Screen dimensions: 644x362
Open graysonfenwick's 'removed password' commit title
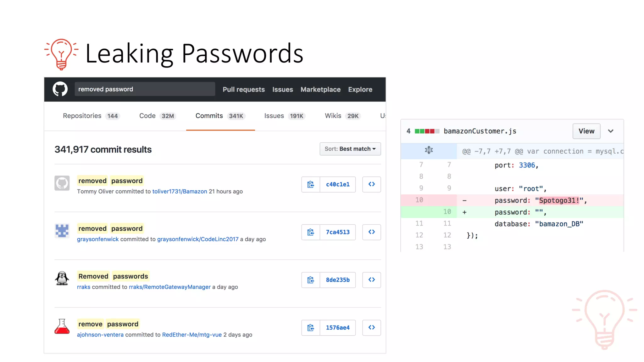(x=110, y=229)
